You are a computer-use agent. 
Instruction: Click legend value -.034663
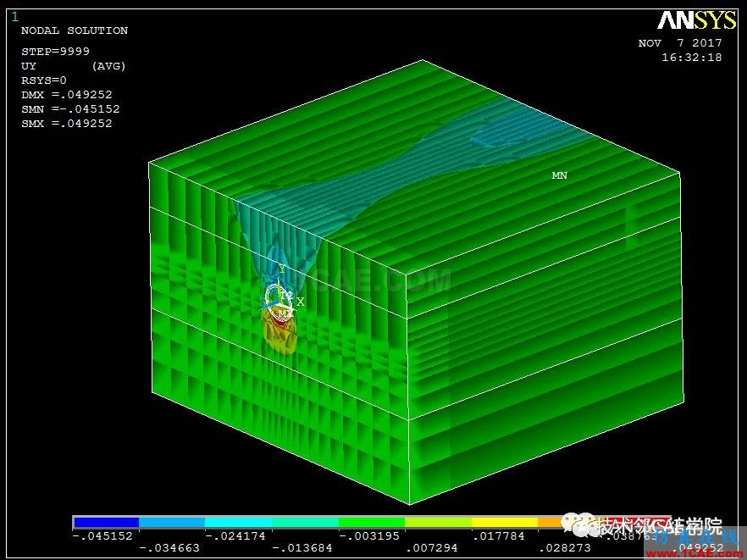pos(169,548)
